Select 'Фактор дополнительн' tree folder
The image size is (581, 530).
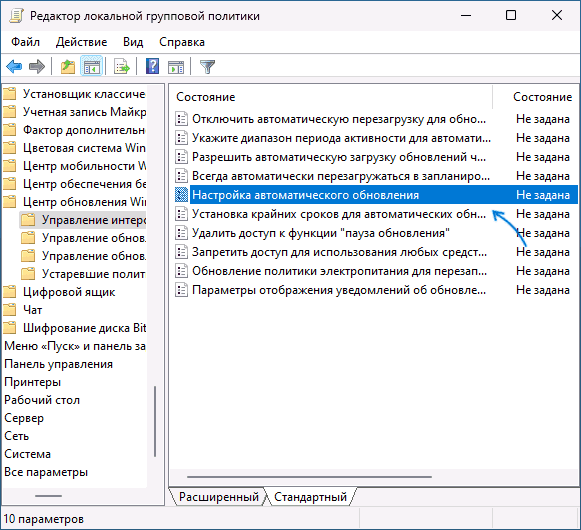[84, 130]
